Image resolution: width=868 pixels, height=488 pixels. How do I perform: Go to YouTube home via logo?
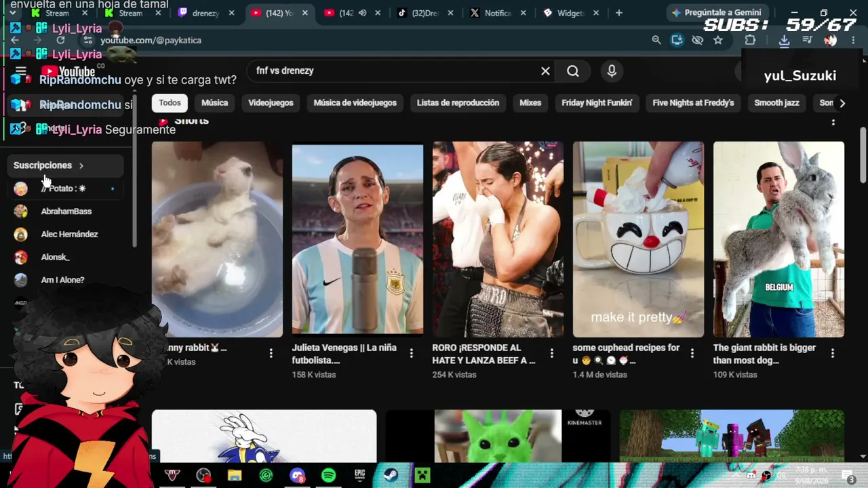tap(68, 72)
